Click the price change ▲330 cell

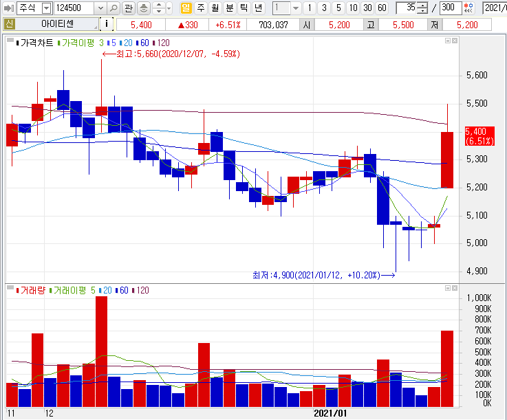point(187,25)
